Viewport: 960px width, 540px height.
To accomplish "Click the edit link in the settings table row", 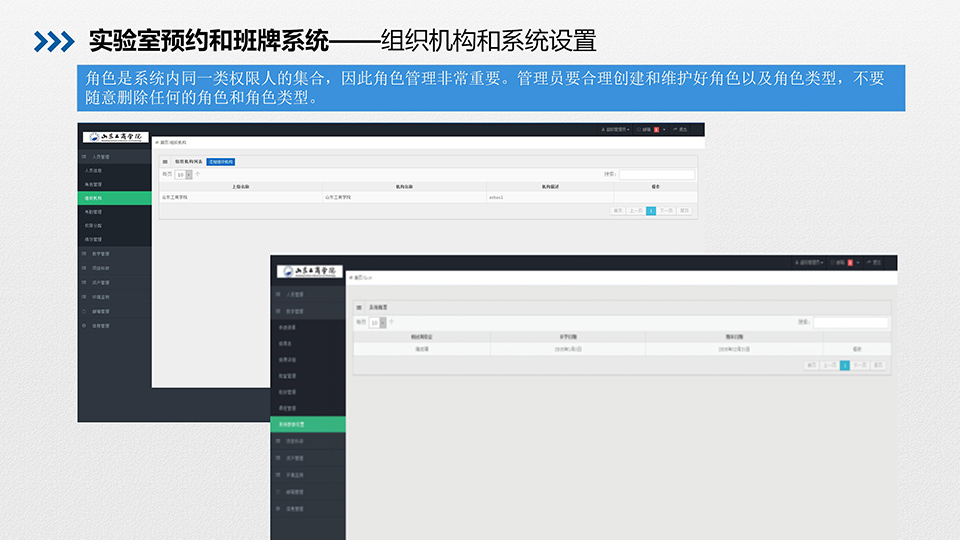I will pyautogui.click(x=856, y=349).
